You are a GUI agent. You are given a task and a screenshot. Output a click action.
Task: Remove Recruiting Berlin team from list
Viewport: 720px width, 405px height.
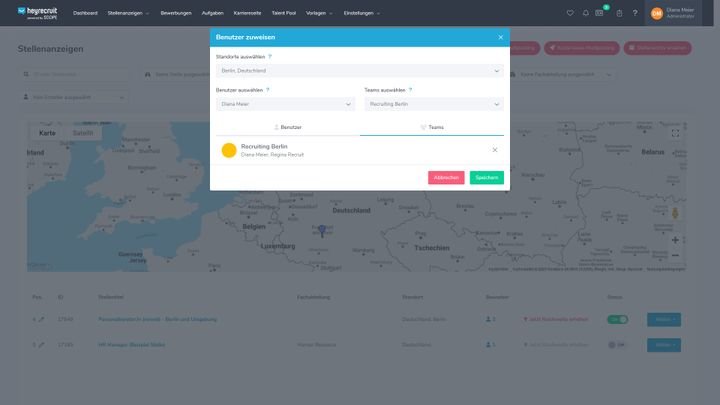click(494, 150)
